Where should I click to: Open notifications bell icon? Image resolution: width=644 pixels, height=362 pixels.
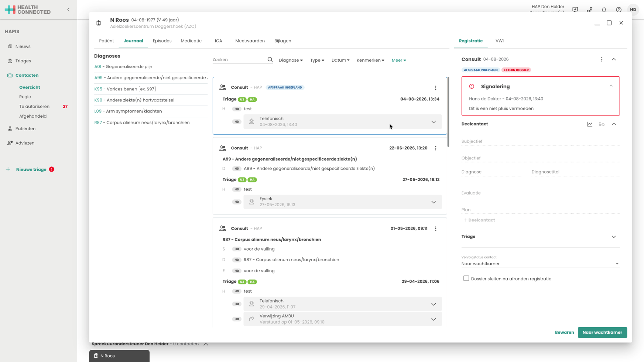point(604,10)
